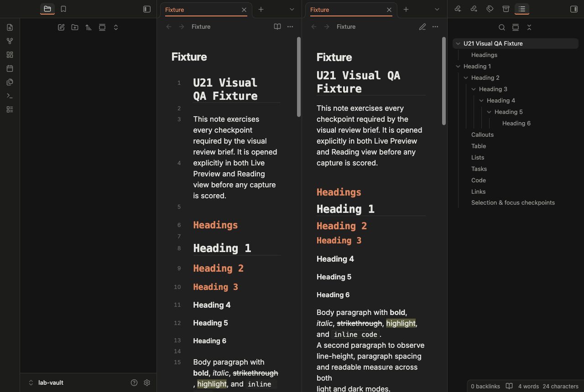Open the Backlinks tab in right sidebar
This screenshot has width=584, height=392.
tap(458, 9)
